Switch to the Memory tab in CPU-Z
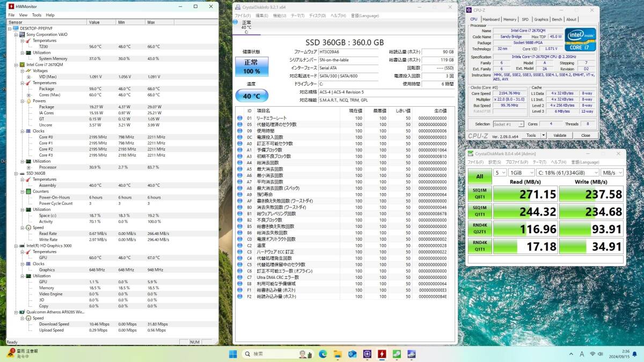 [x=510, y=19]
